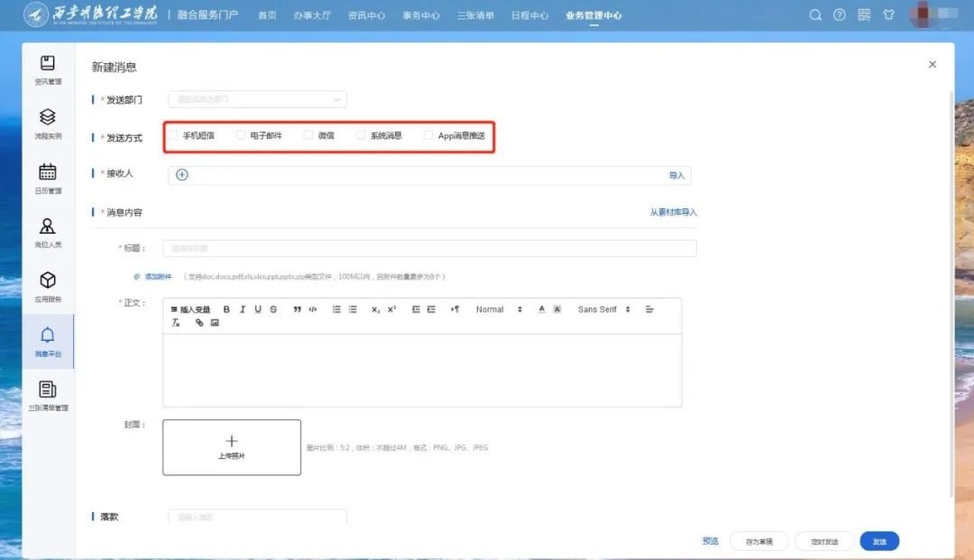974x560 pixels.
Task: Toggle strikethrough formatting in editor
Action: click(273, 309)
